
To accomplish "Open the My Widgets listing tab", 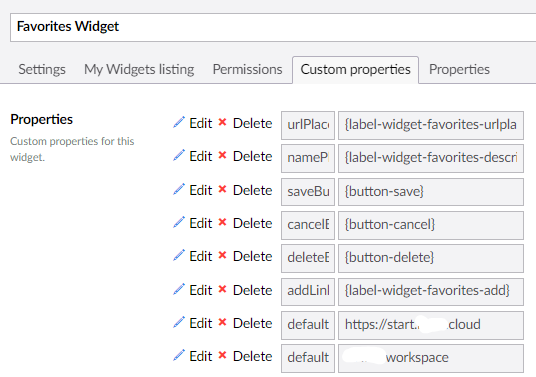I will click(x=139, y=69).
